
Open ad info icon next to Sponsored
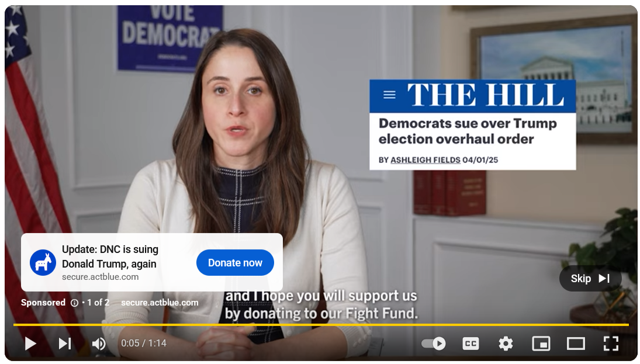75,303
